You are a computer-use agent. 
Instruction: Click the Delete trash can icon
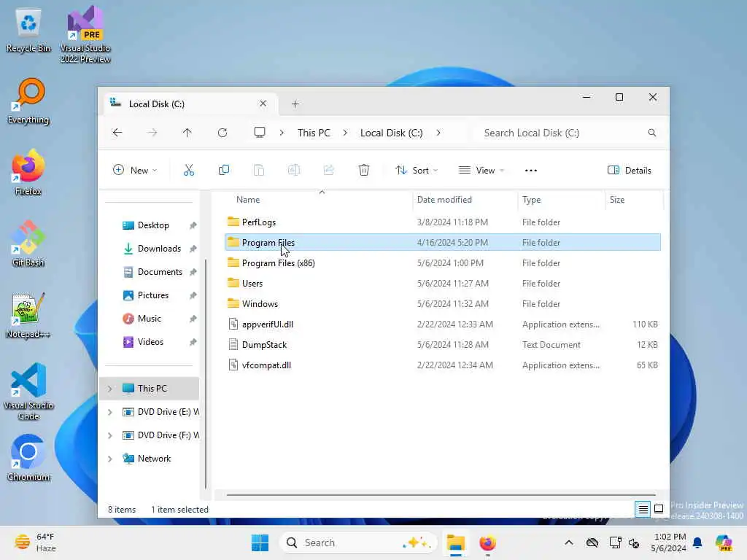[x=364, y=170]
